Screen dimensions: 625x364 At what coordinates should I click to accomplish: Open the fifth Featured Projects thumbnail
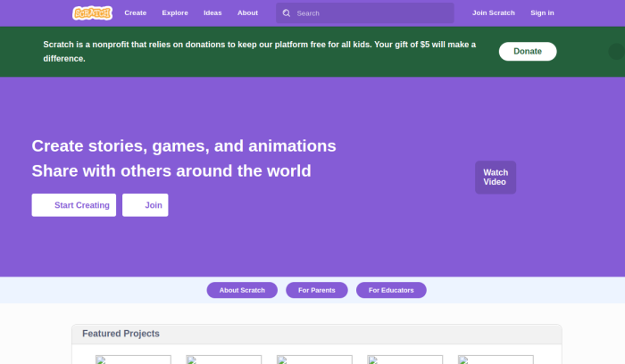coord(496,360)
